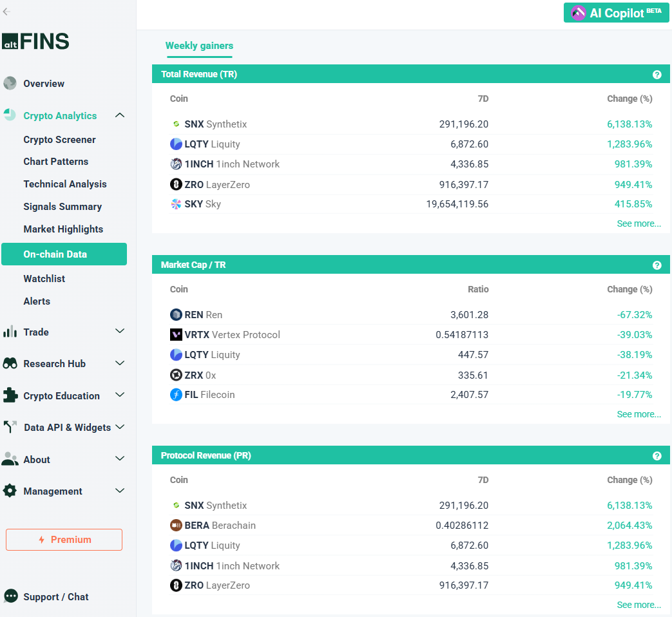Click the Crypto Analytics pie chart icon
The image size is (672, 617).
click(x=10, y=115)
